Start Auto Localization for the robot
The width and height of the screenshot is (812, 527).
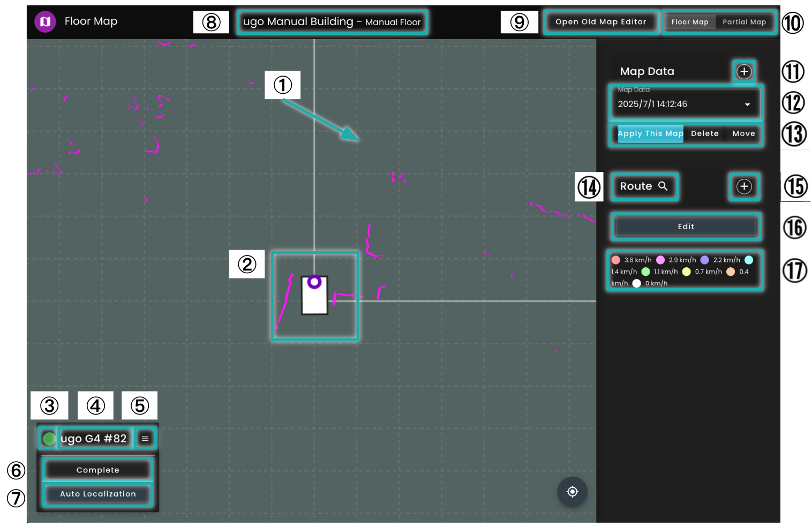click(x=97, y=494)
